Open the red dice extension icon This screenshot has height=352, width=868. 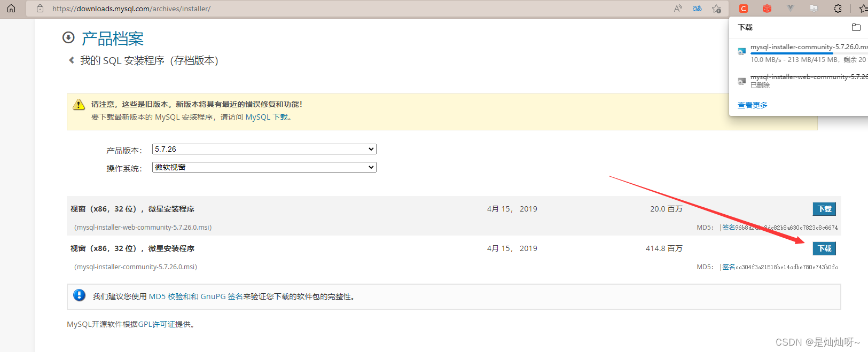click(x=767, y=9)
